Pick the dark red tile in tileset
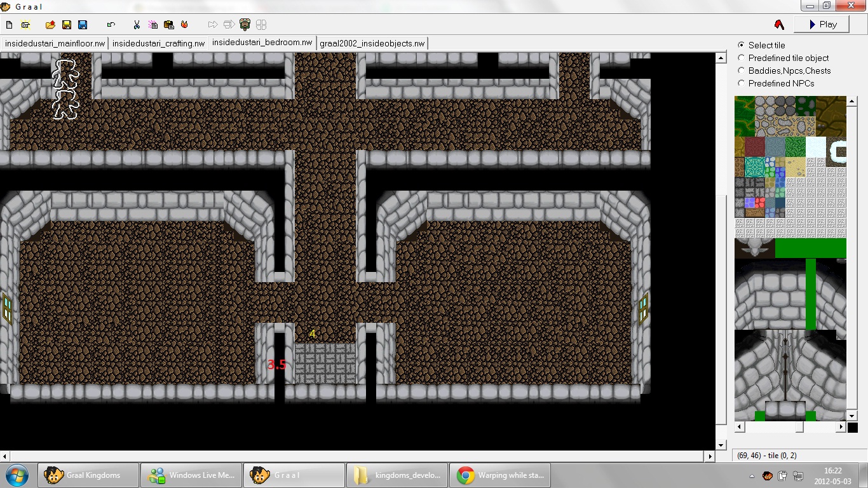Screen dimensions: 868x488 click(x=755, y=147)
